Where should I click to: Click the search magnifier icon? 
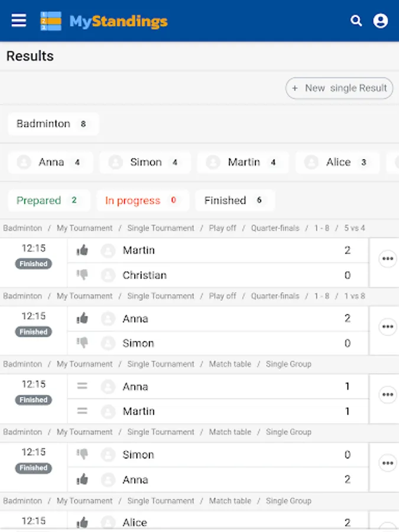click(356, 21)
